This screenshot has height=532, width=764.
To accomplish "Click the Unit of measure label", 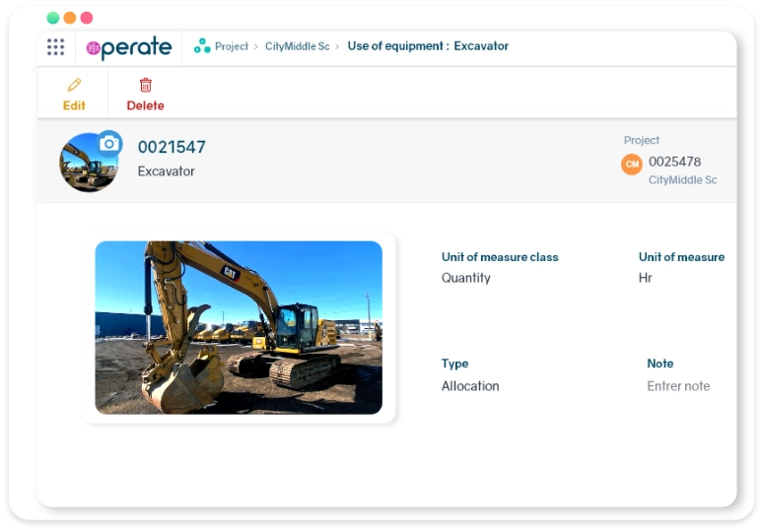I will [681, 257].
